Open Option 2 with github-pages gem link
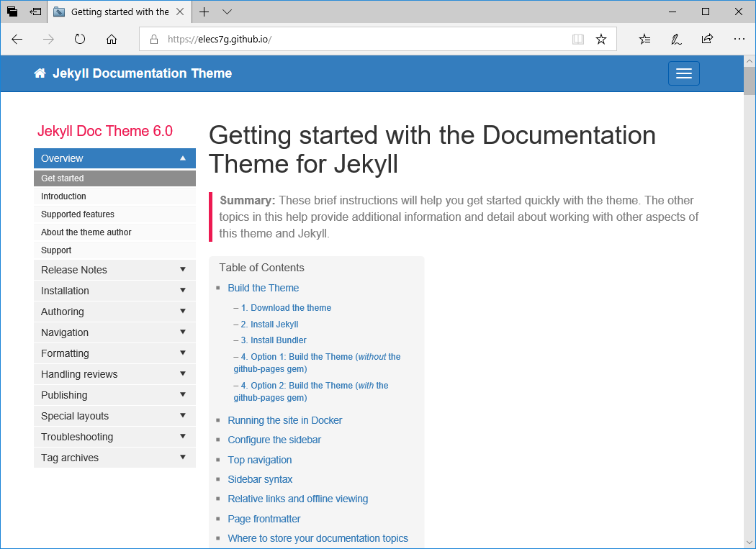Image resolution: width=756 pixels, height=549 pixels. coord(311,392)
